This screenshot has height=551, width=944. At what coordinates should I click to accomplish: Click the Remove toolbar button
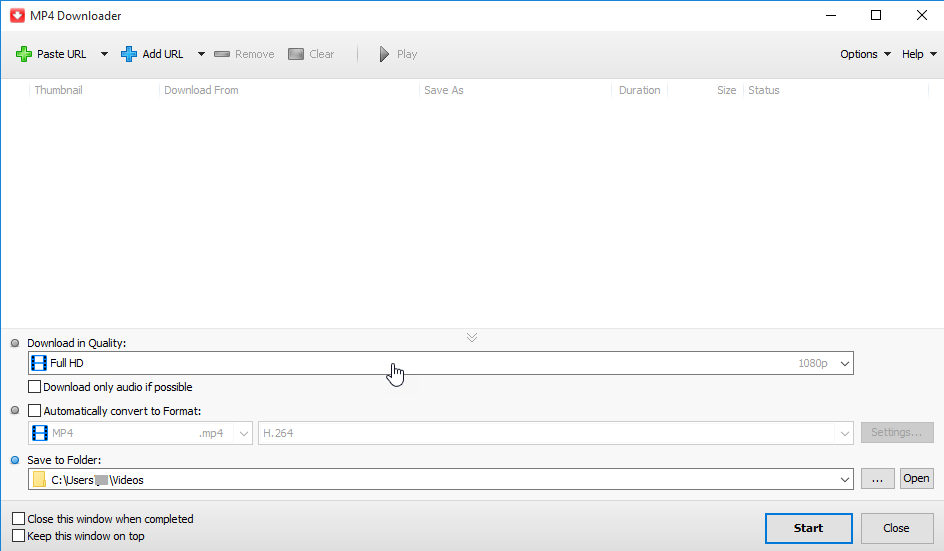(x=244, y=54)
